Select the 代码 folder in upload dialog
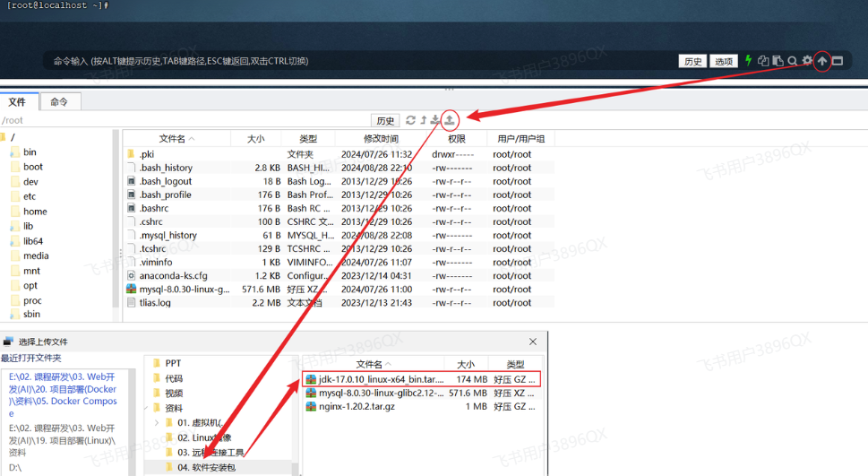 (174, 378)
